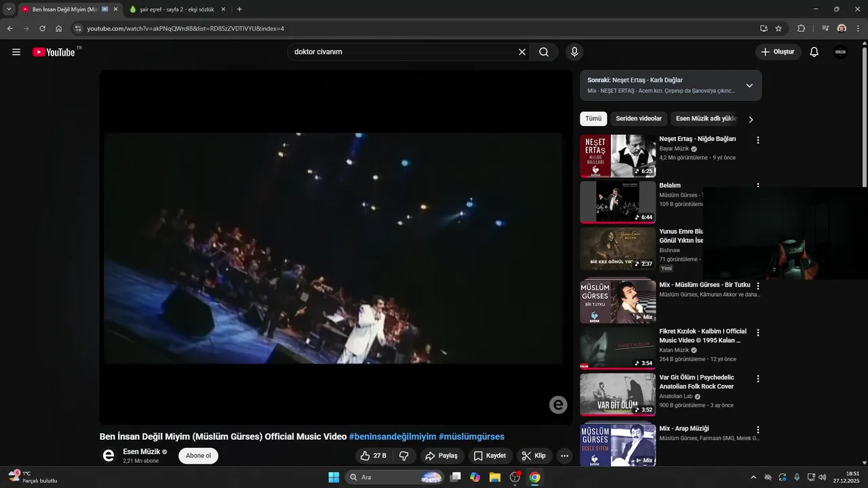Open more actions ellipsis below the video
This screenshot has height=488, width=868.
pos(564,455)
